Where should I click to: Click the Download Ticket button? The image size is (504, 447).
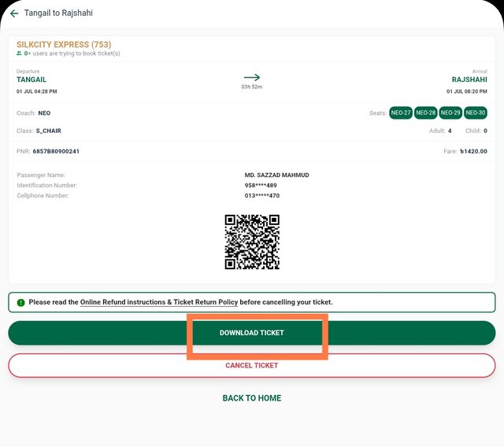(252, 333)
